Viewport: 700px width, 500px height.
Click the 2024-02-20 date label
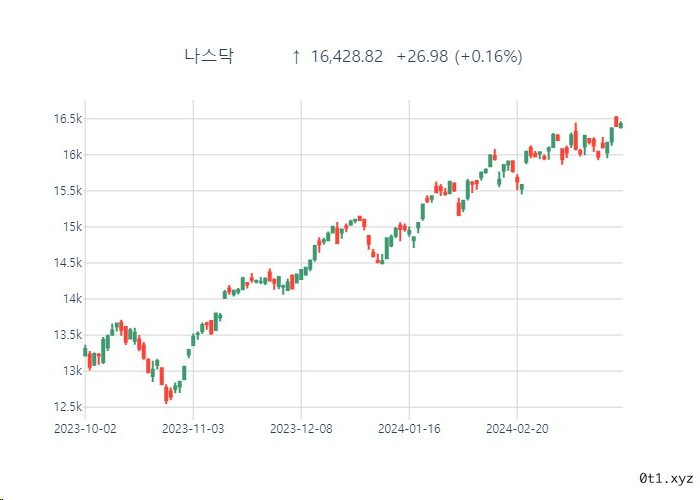(x=517, y=429)
